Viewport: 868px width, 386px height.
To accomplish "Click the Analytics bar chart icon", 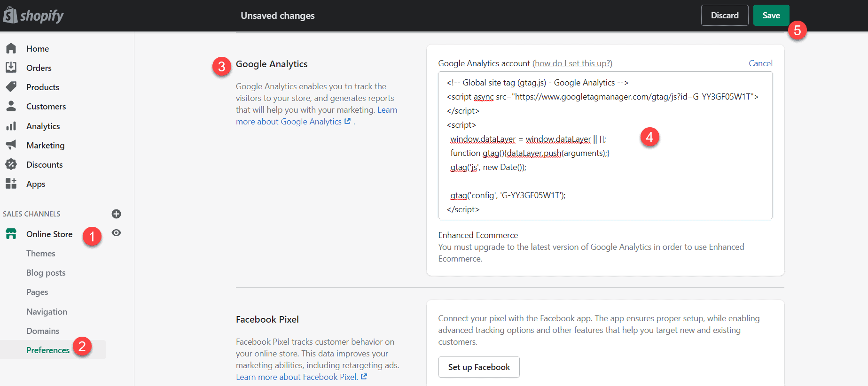I will [11, 126].
